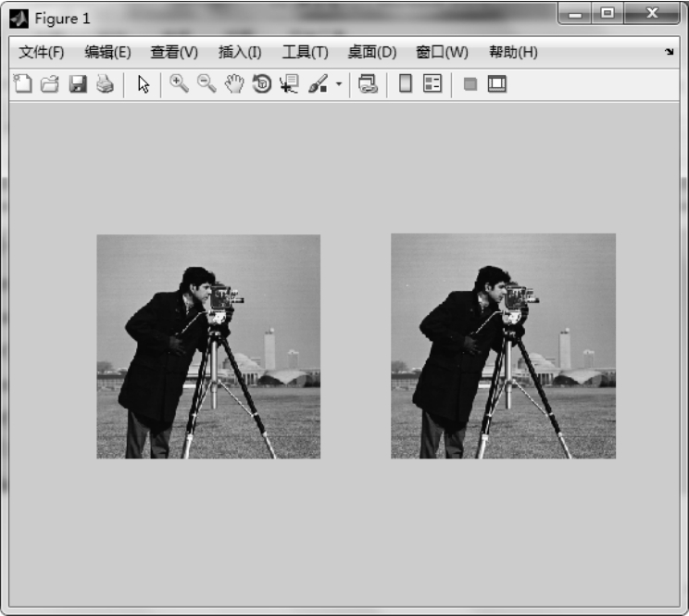Open a file using the folder icon

point(49,84)
